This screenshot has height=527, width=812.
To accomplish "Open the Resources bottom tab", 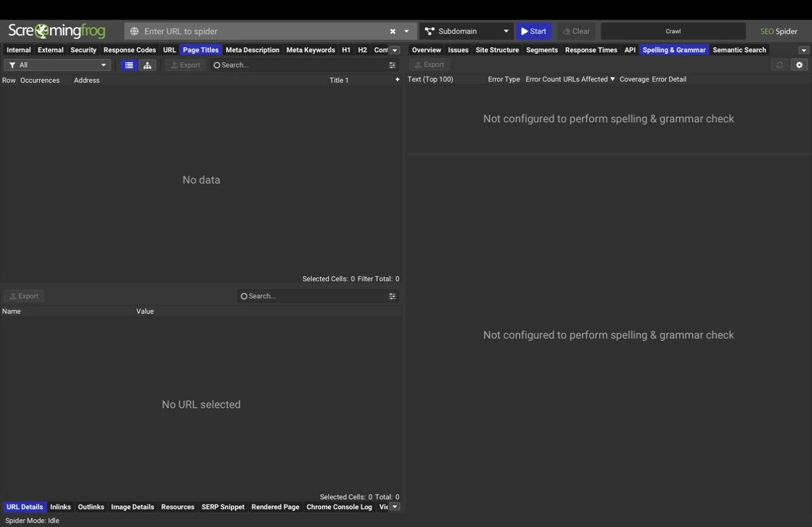I will coord(178,507).
